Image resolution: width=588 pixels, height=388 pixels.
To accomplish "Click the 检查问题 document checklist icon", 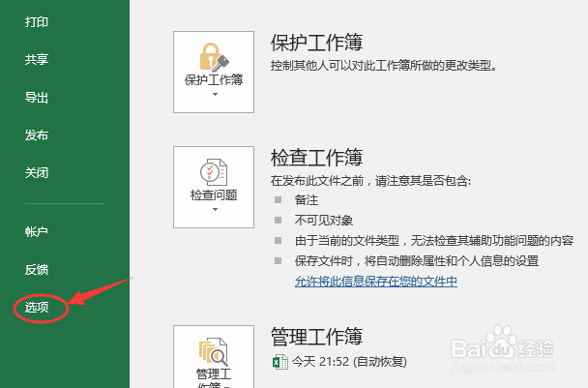I will 214,172.
